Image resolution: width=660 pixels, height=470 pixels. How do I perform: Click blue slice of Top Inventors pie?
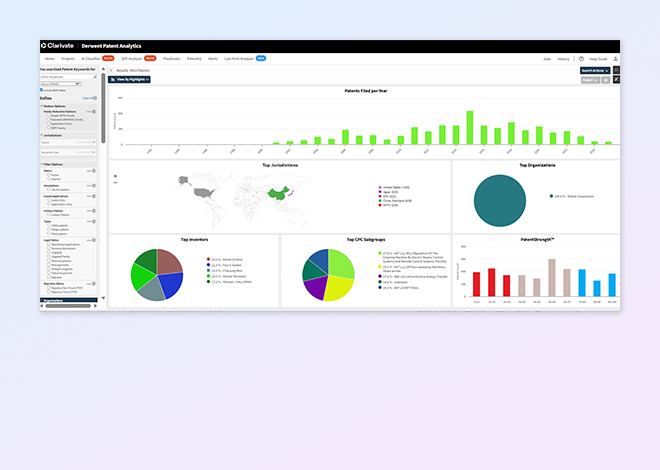tap(173, 284)
